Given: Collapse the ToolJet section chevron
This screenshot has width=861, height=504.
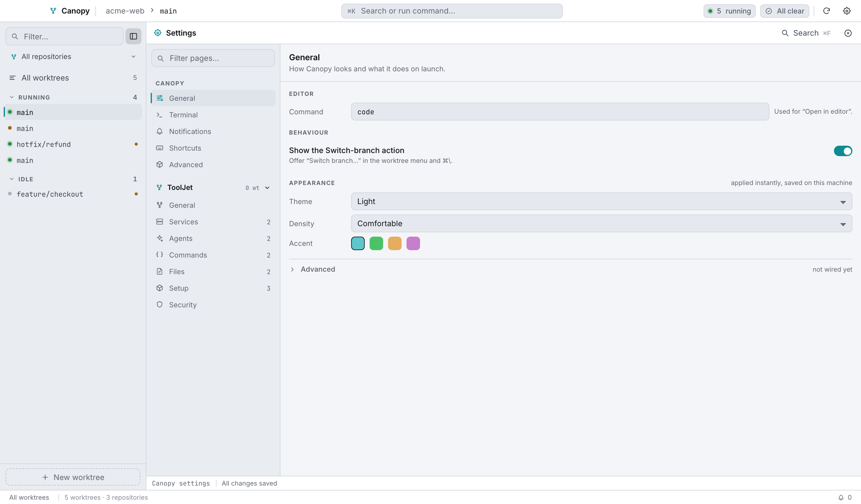Looking at the screenshot, I should pos(267,187).
